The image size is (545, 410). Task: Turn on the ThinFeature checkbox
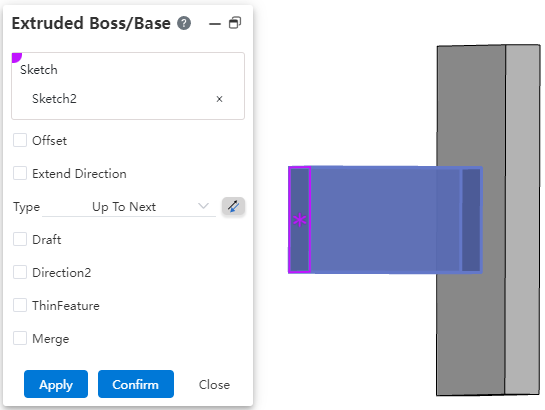[x=20, y=305]
